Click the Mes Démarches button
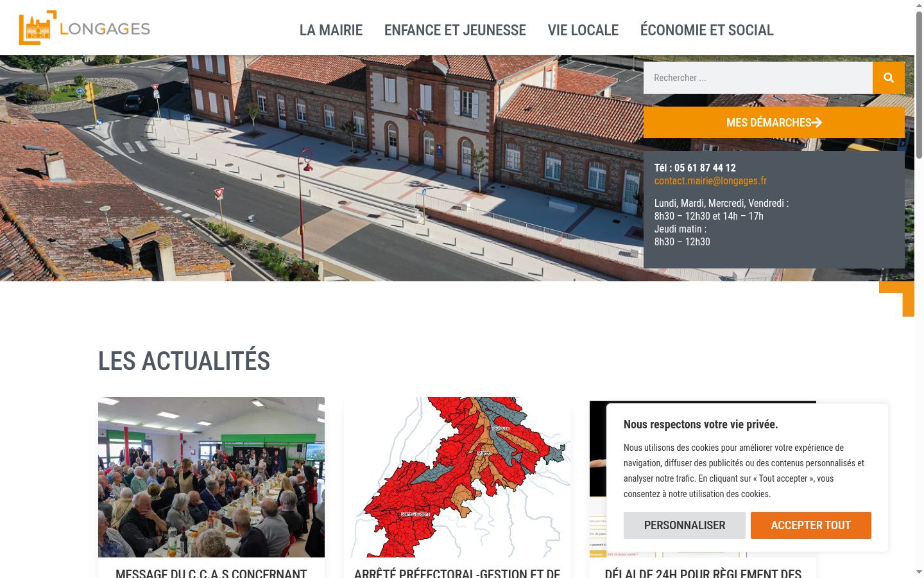Screen dimensions: 924x578 click(x=774, y=122)
